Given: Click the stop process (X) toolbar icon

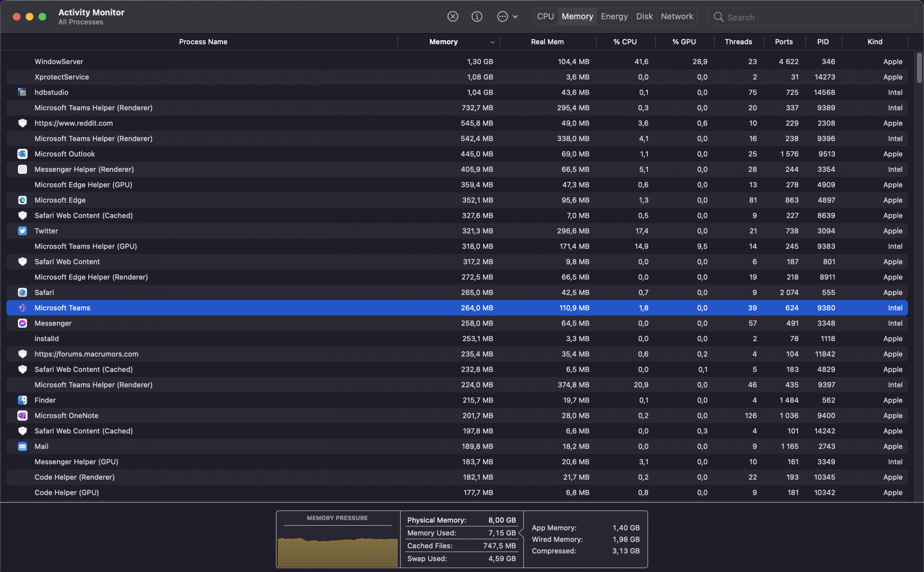Looking at the screenshot, I should (x=453, y=17).
